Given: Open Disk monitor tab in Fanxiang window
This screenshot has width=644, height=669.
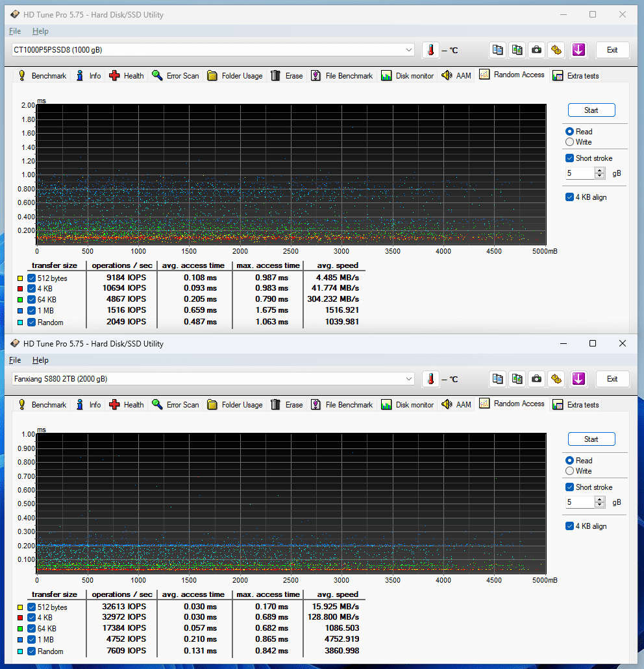Looking at the screenshot, I should pos(408,405).
